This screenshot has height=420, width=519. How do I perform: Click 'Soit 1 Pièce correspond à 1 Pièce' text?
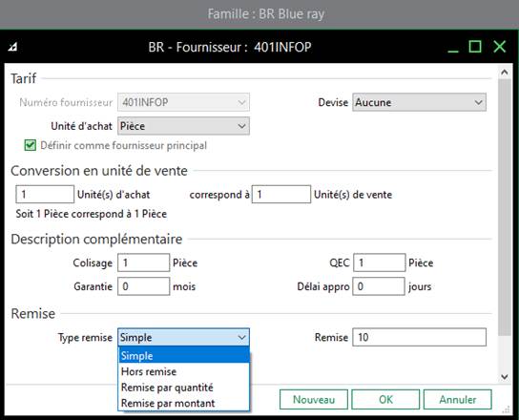92,214
